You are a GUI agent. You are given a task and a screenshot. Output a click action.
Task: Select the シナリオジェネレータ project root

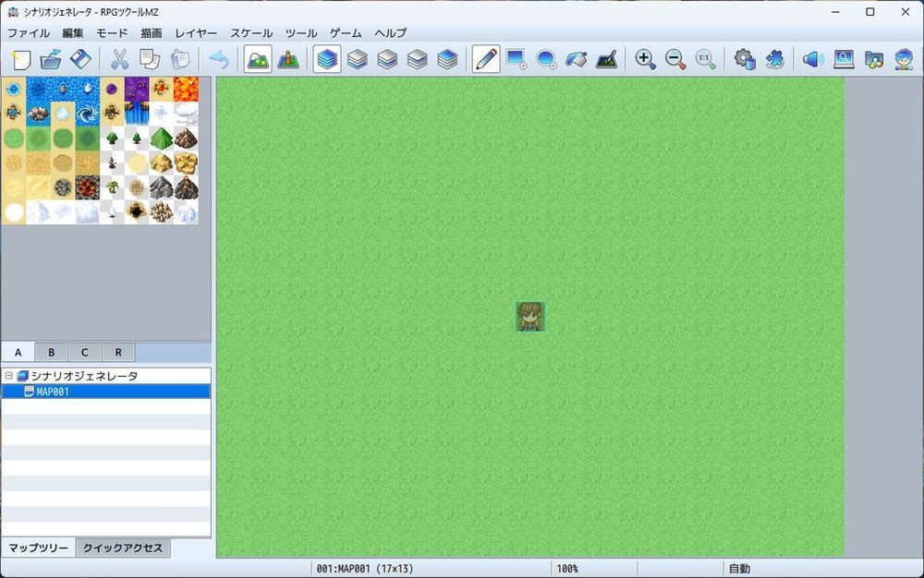(x=84, y=376)
